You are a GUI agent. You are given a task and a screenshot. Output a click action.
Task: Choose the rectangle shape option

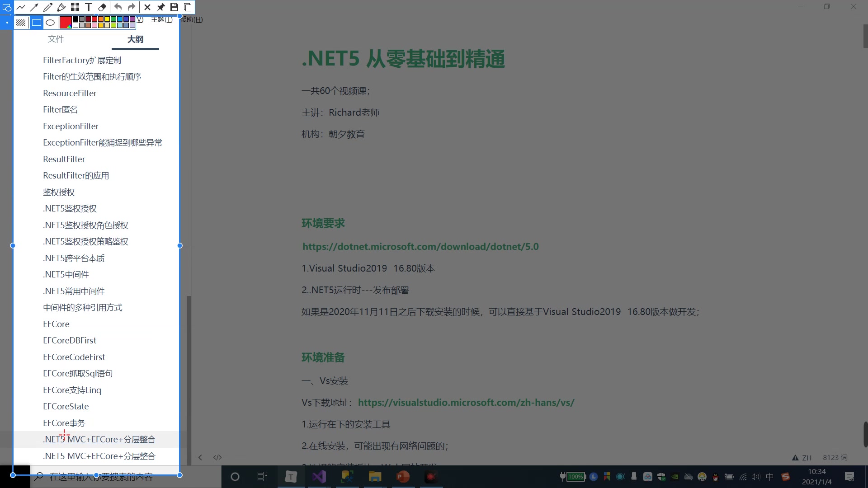37,22
